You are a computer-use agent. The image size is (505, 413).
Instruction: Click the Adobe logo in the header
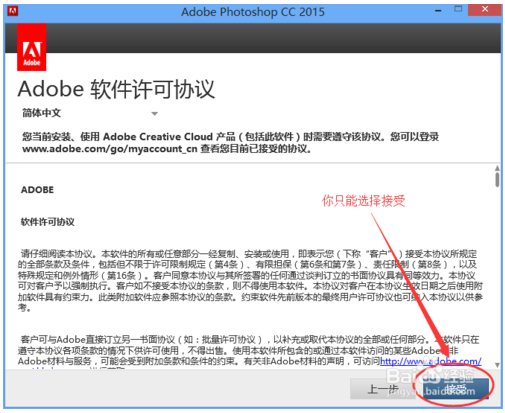(32, 47)
